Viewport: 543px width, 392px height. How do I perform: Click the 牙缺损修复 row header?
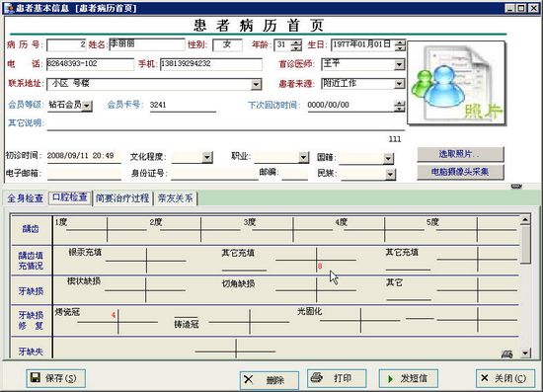click(32, 320)
